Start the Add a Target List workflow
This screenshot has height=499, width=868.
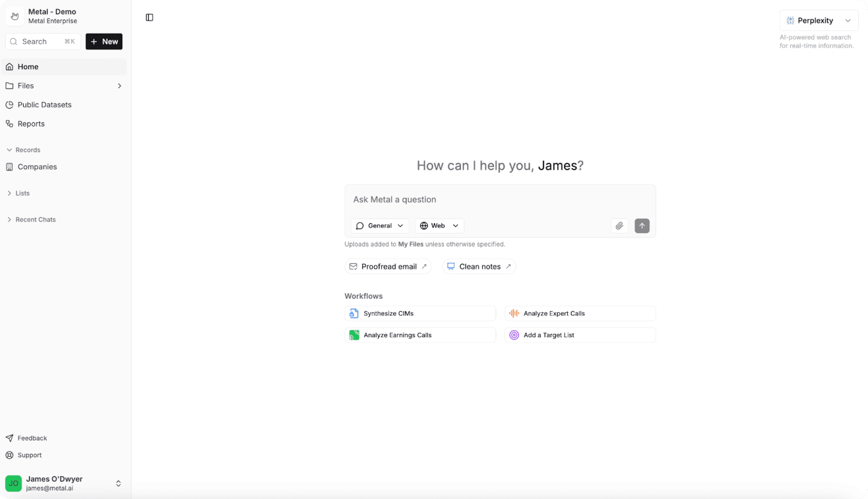point(580,335)
